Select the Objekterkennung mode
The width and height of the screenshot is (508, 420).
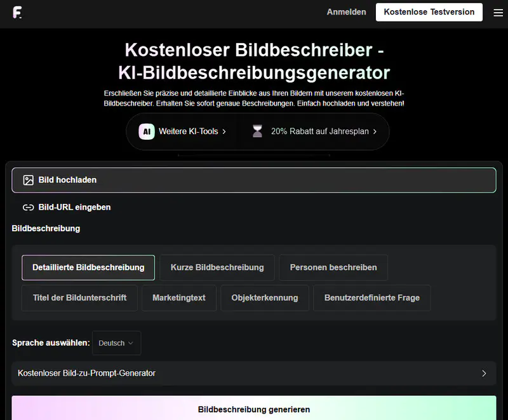click(264, 297)
